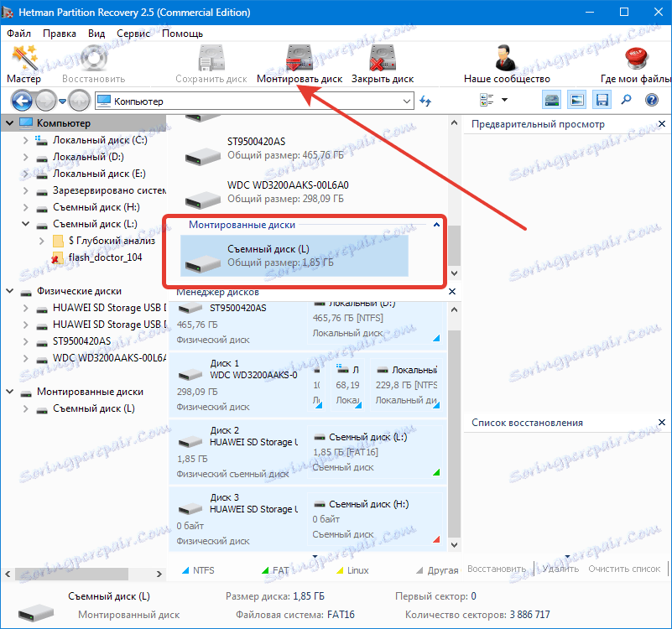Expand the Глубокий анализ folder
The width and height of the screenshot is (672, 629).
coord(42,241)
